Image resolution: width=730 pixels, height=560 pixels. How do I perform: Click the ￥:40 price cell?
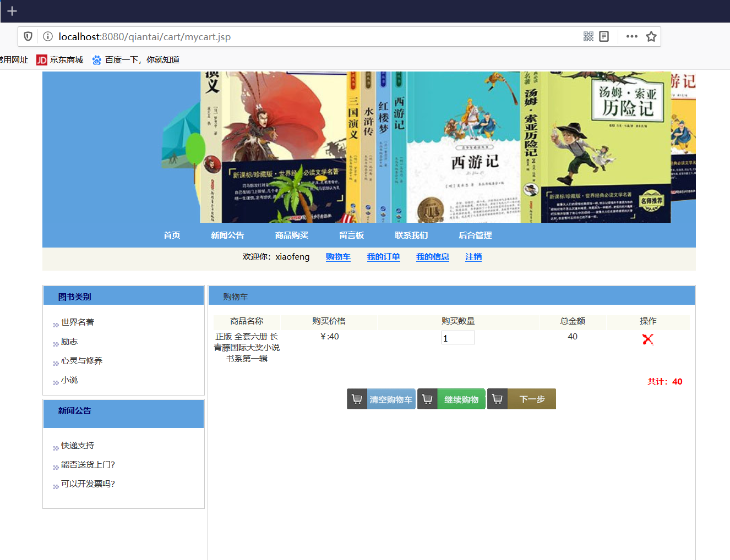329,337
